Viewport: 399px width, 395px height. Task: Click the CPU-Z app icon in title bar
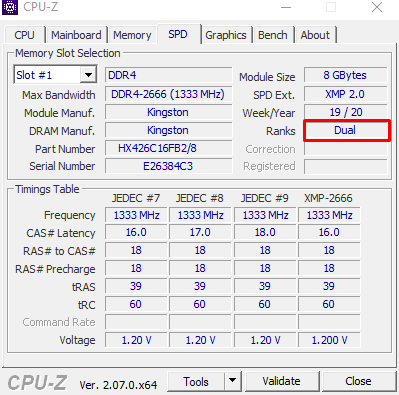(10, 7)
